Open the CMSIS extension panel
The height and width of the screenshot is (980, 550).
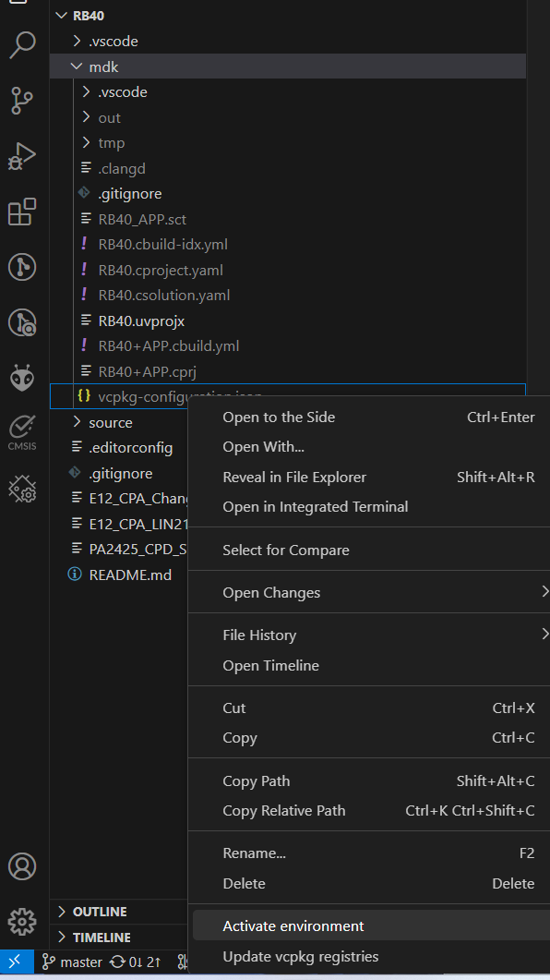click(22, 431)
